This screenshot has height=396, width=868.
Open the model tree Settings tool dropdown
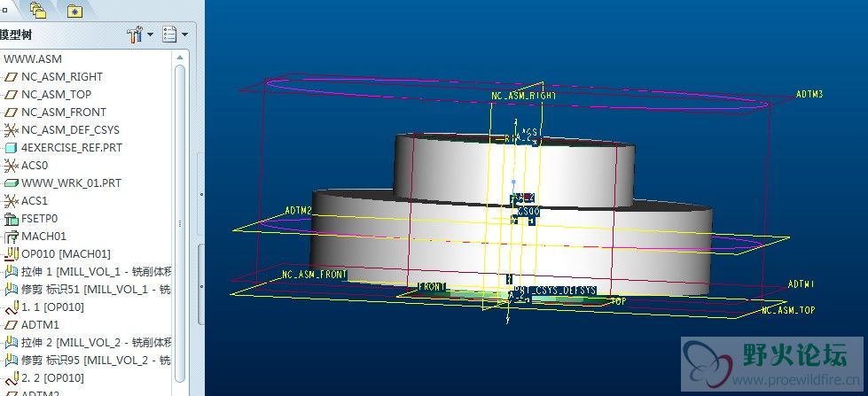(140, 35)
